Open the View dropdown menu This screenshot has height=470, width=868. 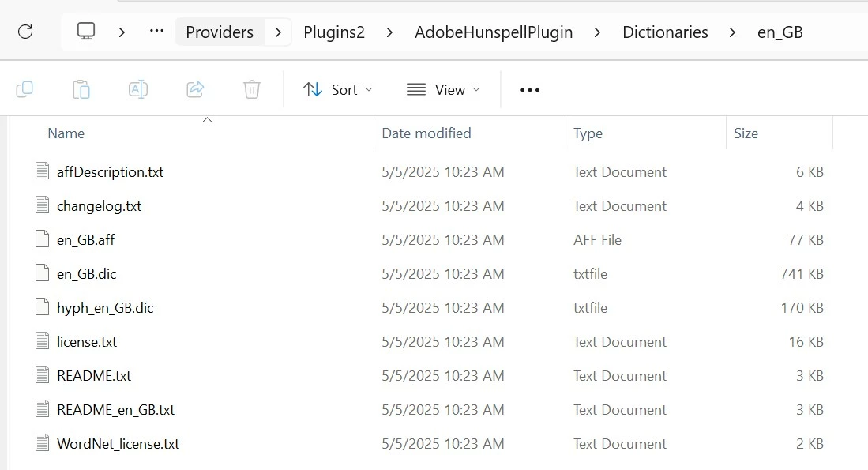[443, 89]
